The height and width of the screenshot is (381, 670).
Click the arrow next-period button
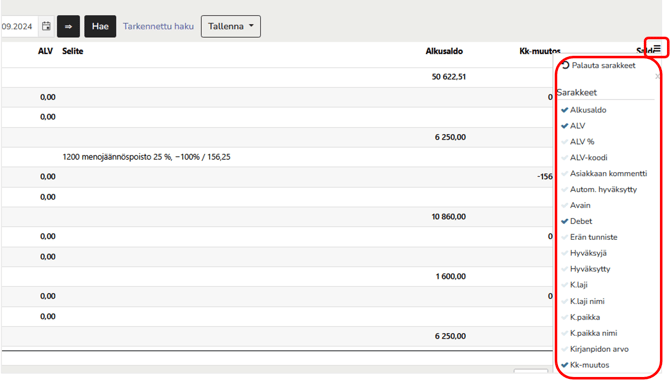(x=68, y=26)
